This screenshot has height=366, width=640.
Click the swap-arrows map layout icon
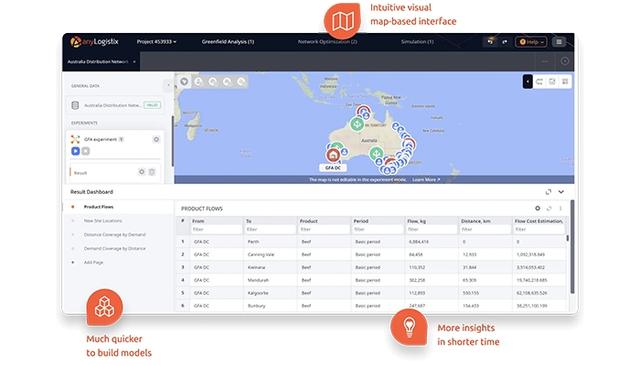coord(539,82)
